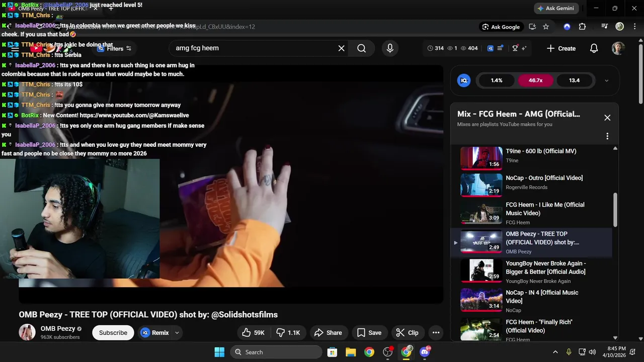Click the 1.4% vidIQ stat pill
This screenshot has height=362, width=644.
(x=497, y=80)
